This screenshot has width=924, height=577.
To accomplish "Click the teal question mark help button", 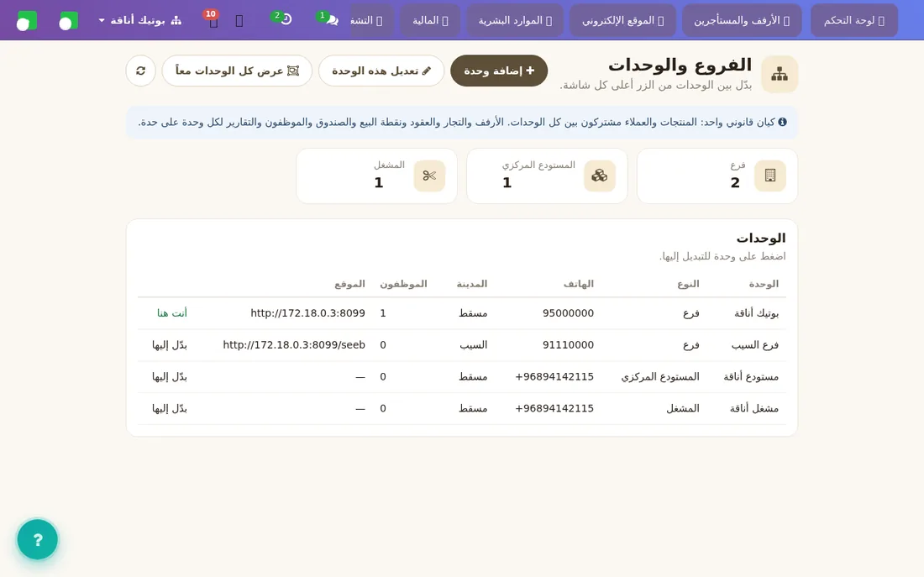I will point(37,539).
